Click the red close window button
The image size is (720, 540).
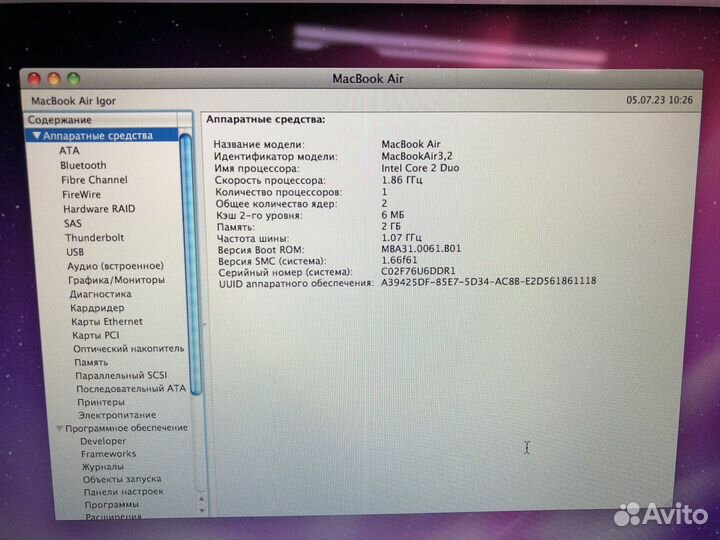click(x=34, y=79)
